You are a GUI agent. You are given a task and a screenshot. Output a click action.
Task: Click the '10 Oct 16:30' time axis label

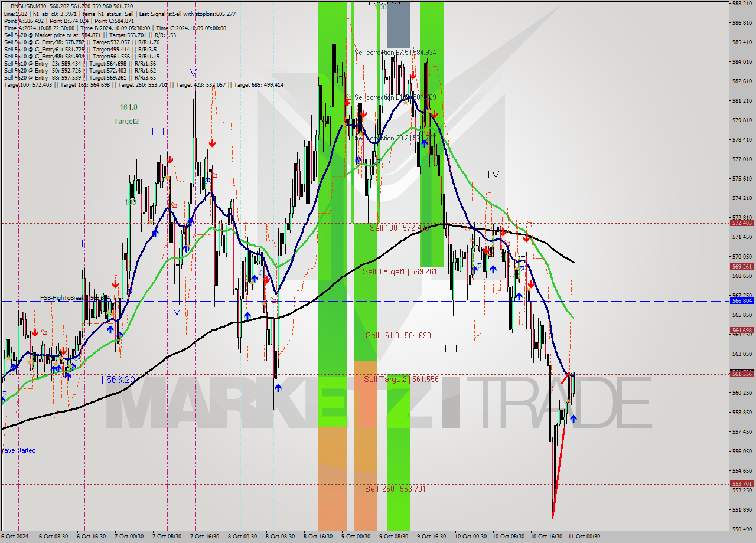[546, 537]
